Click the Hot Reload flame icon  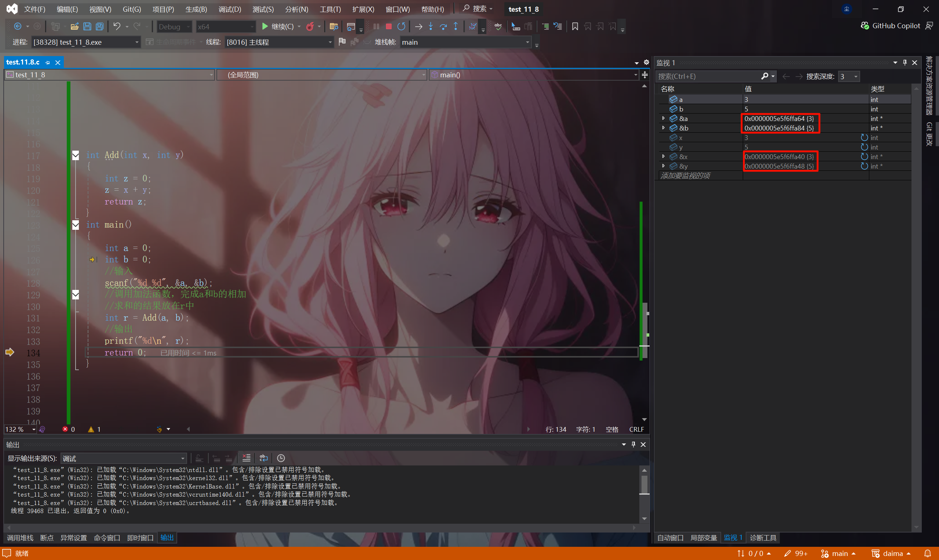310,26
